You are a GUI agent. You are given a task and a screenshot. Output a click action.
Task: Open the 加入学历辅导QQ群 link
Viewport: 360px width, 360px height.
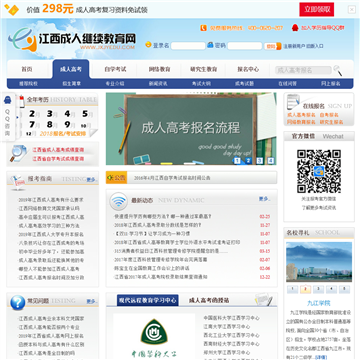coord(323,28)
